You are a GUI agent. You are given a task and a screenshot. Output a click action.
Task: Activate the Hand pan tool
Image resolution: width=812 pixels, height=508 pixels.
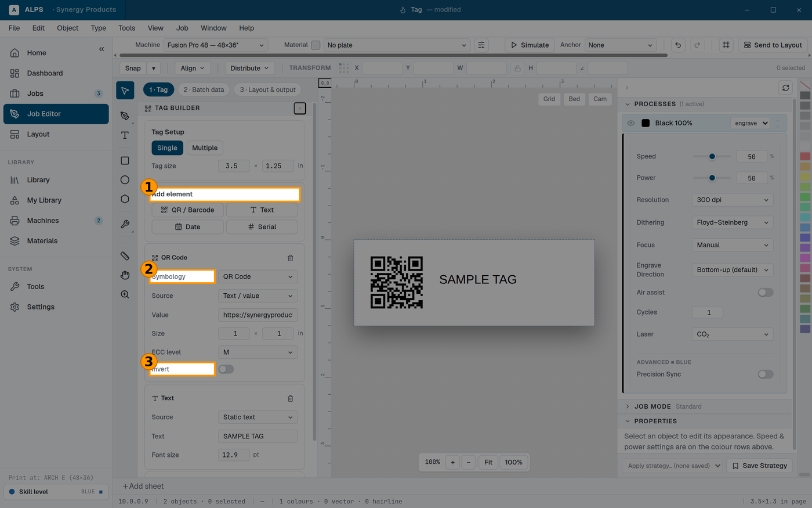point(125,275)
